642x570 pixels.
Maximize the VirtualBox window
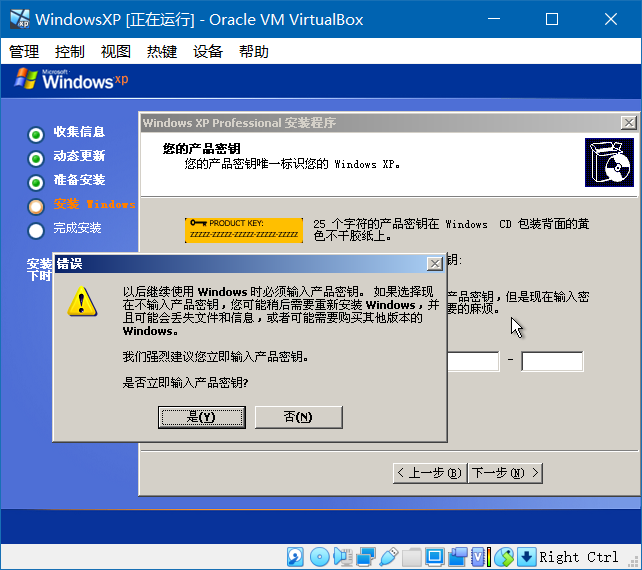(552, 19)
